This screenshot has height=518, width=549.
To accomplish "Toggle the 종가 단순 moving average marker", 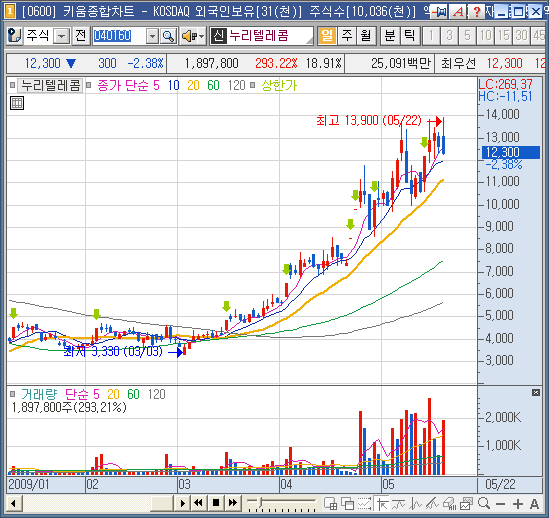I will click(x=89, y=85).
